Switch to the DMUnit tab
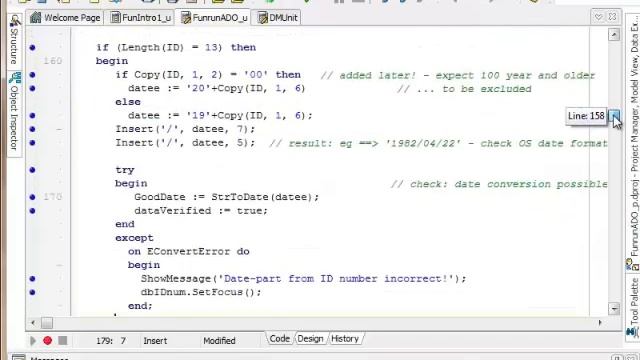Screen dimensions: 640x360 279,18
